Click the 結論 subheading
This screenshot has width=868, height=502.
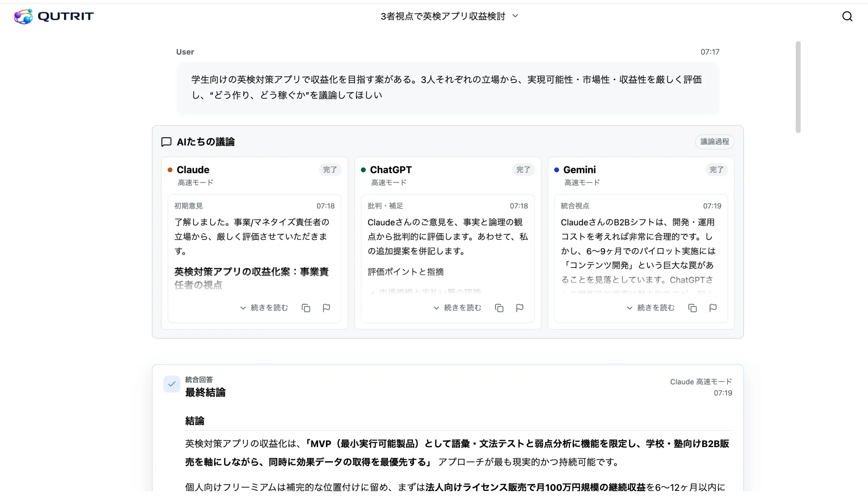coord(195,421)
